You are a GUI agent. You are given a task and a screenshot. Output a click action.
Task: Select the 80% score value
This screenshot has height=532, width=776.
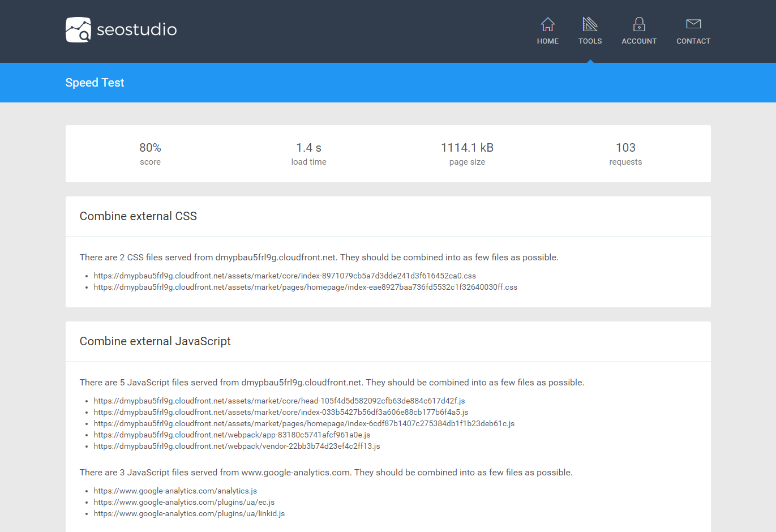(150, 148)
